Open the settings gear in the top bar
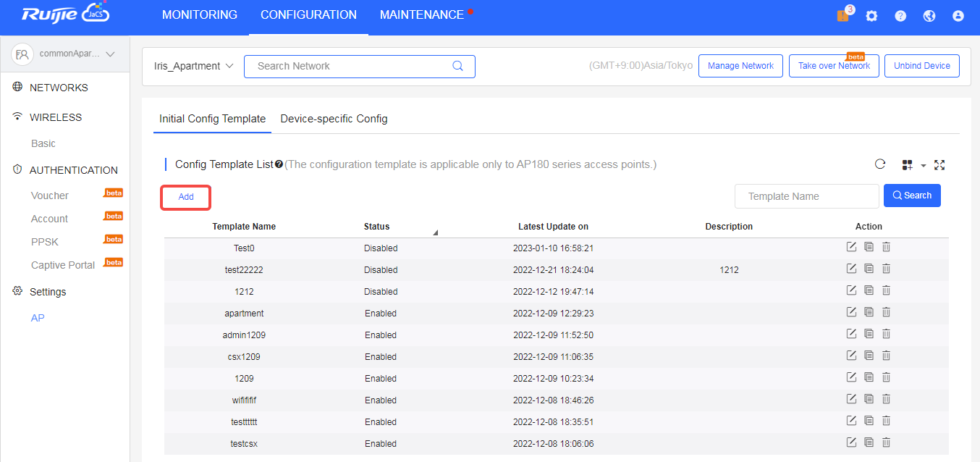Image resolution: width=980 pixels, height=462 pixels. [x=871, y=15]
